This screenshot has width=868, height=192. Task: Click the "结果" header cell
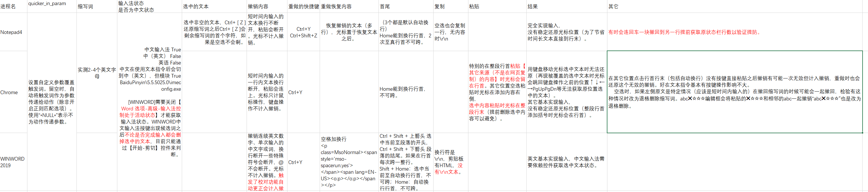click(x=567, y=6)
